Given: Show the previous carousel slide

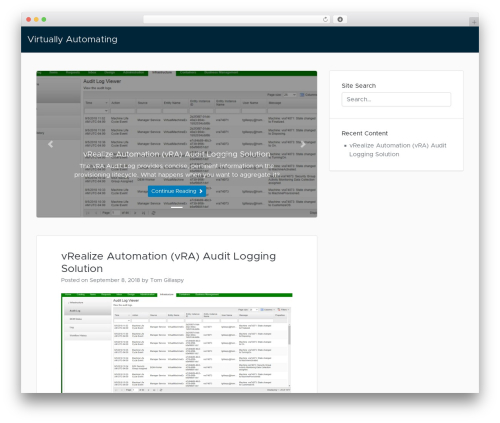Looking at the screenshot, I should (x=51, y=144).
